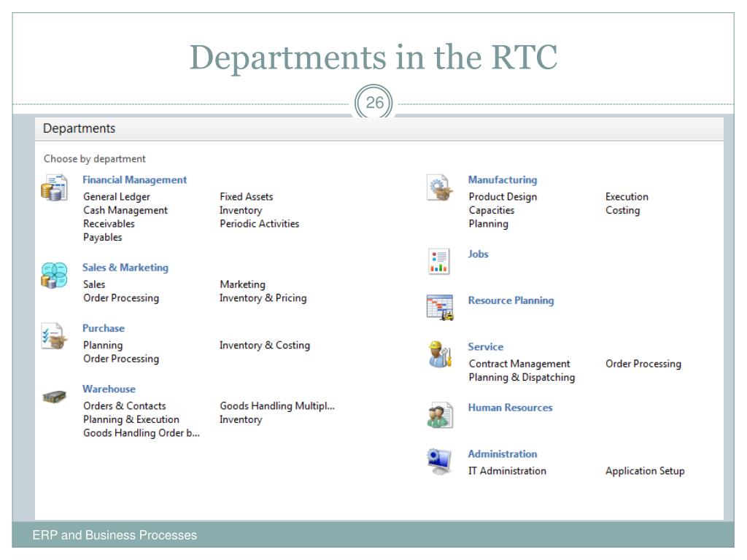Select Sales under Sales & Marketing
Screen dimensions: 747x560
click(94, 284)
